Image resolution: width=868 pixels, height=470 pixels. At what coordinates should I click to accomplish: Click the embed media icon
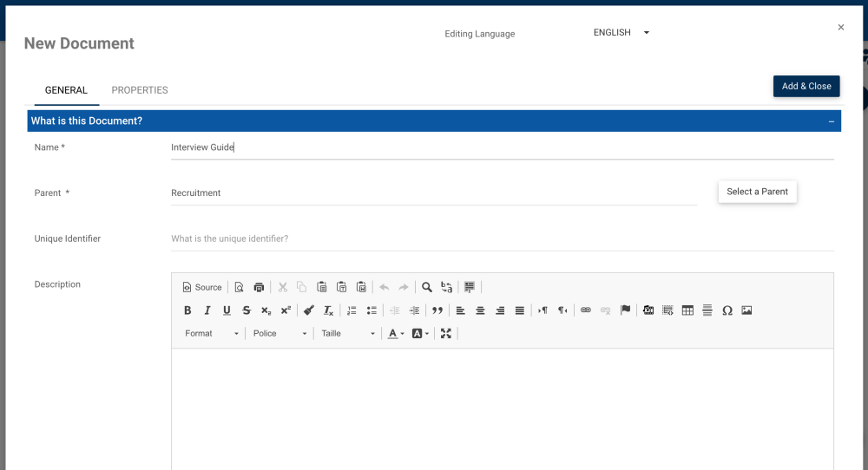[x=648, y=310]
